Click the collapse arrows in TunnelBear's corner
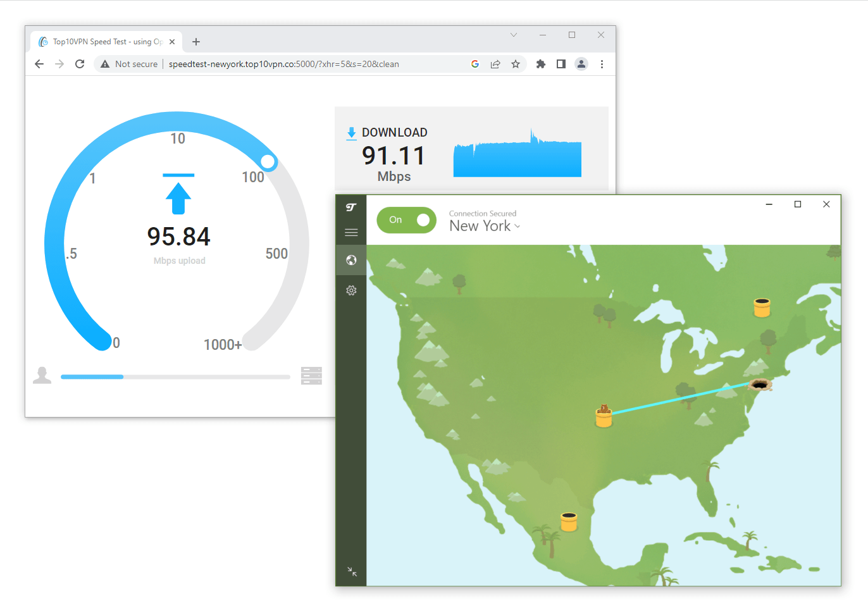This screenshot has height=613, width=868. (352, 572)
